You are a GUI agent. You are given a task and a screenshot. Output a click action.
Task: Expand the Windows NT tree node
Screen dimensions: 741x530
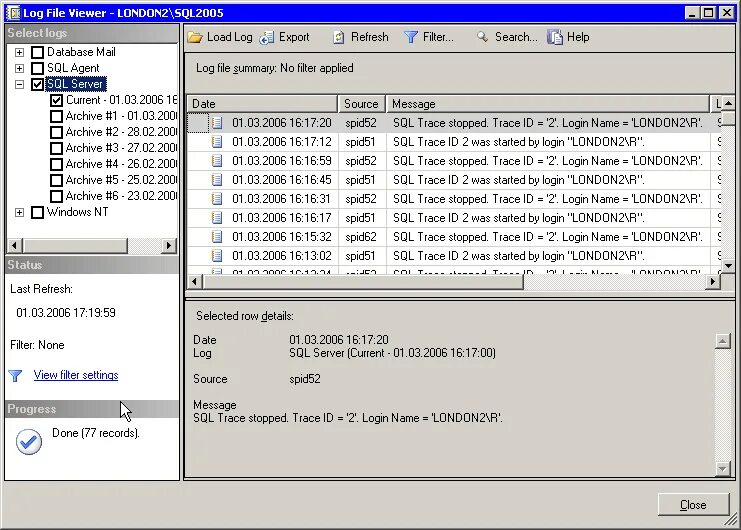(x=19, y=213)
